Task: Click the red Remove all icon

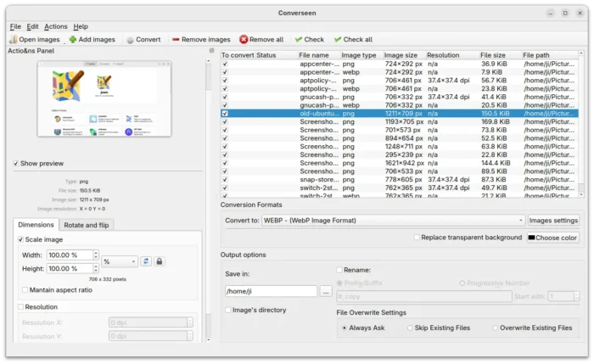Action: point(244,40)
